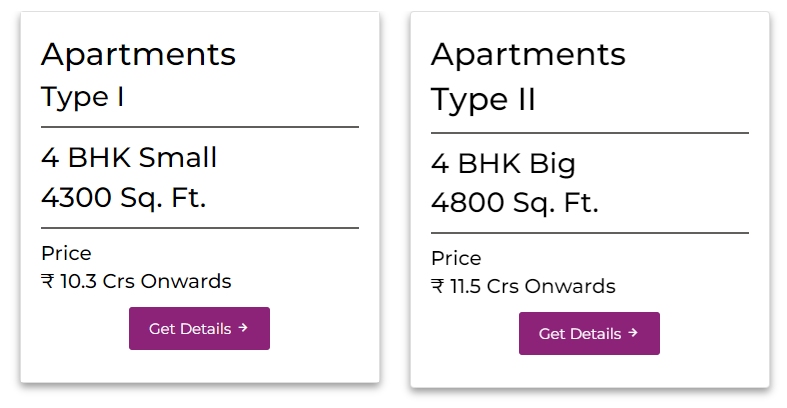Click the "4 BHK Big" label

(x=503, y=163)
